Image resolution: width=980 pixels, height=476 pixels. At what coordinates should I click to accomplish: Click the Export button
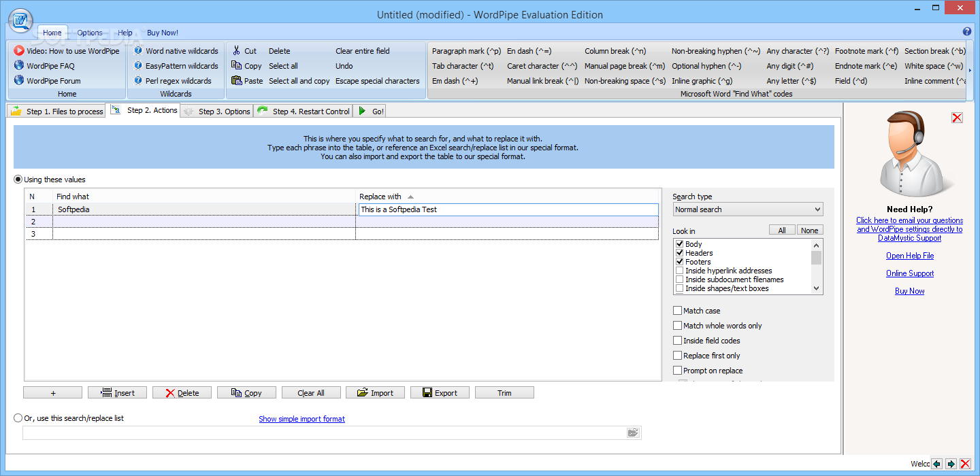[x=440, y=392]
